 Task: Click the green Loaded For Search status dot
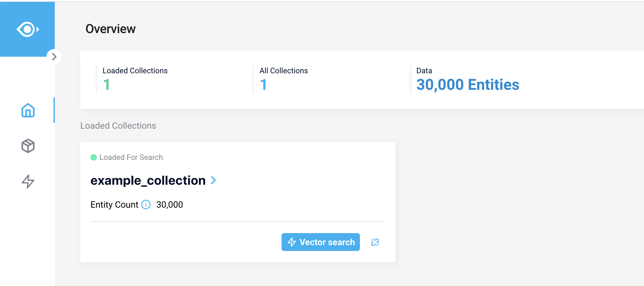tap(94, 157)
